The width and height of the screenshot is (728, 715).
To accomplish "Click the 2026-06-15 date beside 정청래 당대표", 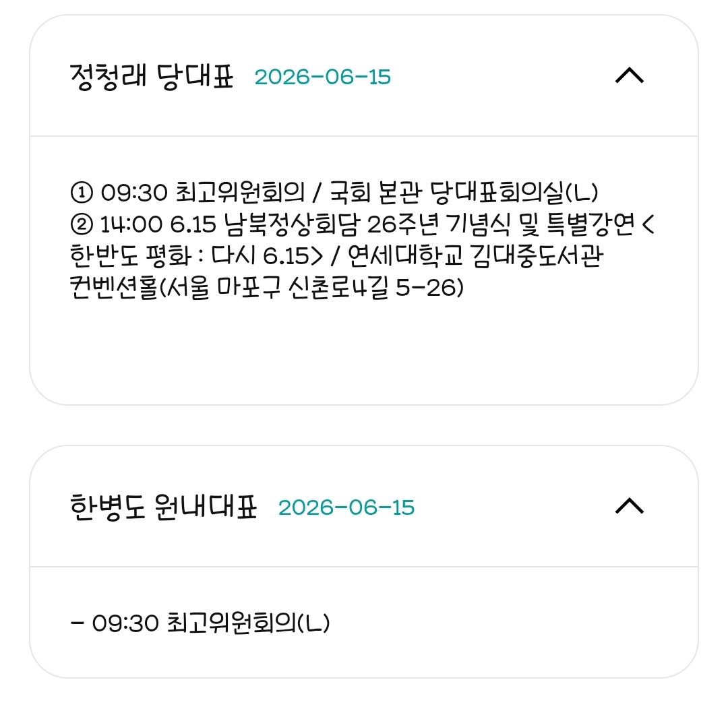I will tap(323, 77).
